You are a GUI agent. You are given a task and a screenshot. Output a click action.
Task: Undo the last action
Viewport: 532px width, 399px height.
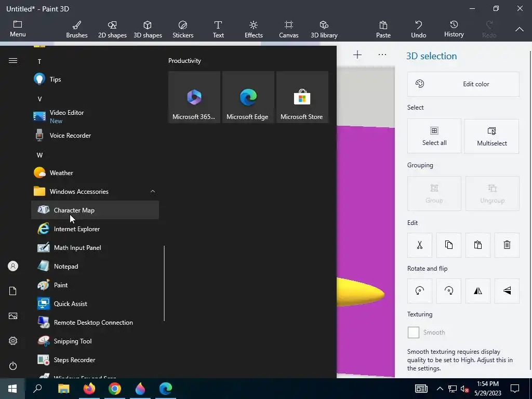coord(418,29)
